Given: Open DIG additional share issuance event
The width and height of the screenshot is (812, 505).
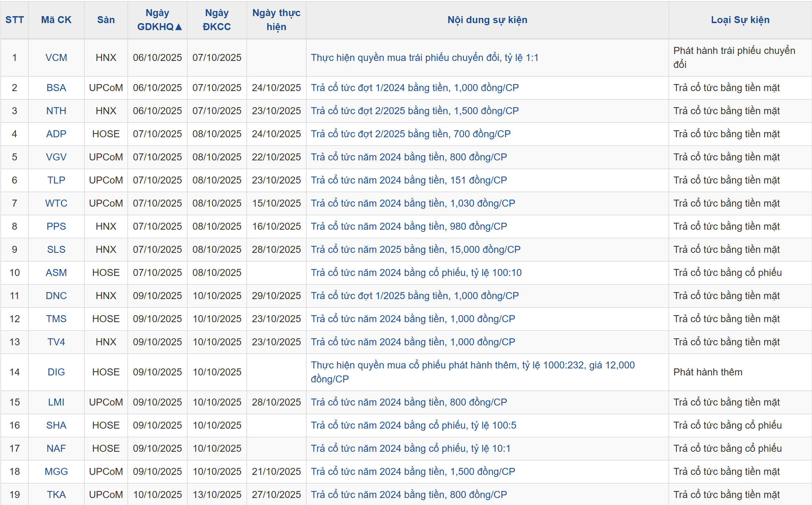Looking at the screenshot, I should (x=472, y=365).
